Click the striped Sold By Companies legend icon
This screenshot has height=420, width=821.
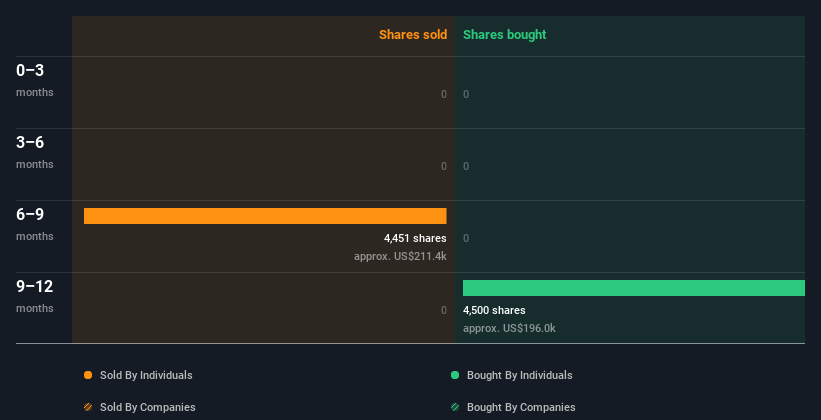point(88,407)
